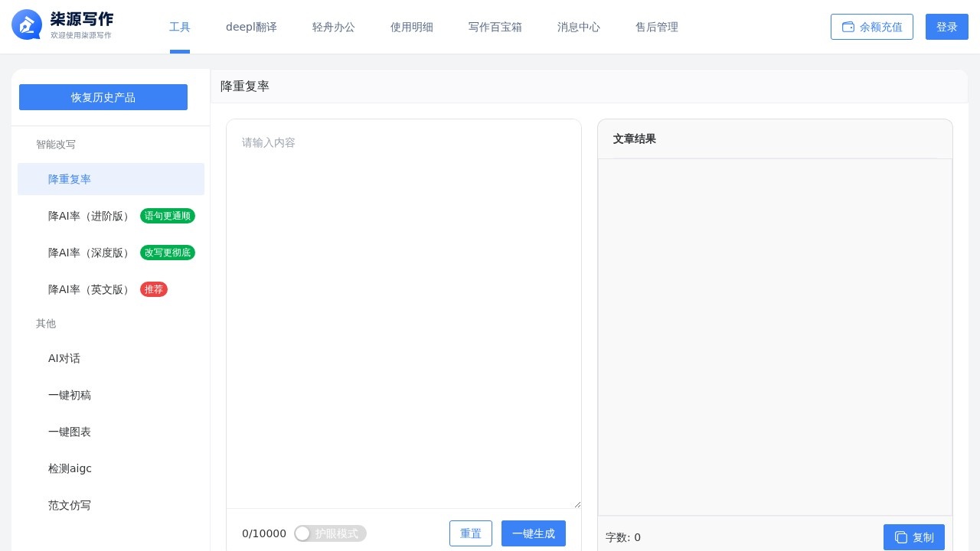Click the 重置 button
The width and height of the screenshot is (980, 551).
(471, 533)
